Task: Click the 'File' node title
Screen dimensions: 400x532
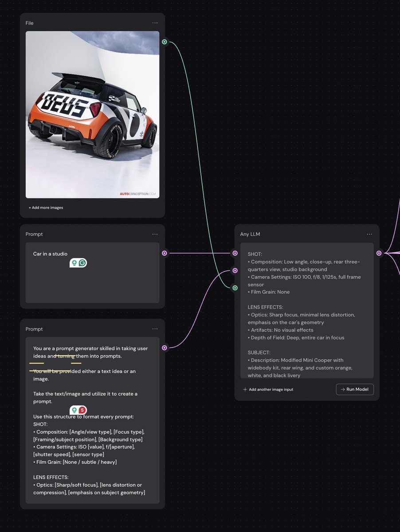Action: pyautogui.click(x=29, y=23)
